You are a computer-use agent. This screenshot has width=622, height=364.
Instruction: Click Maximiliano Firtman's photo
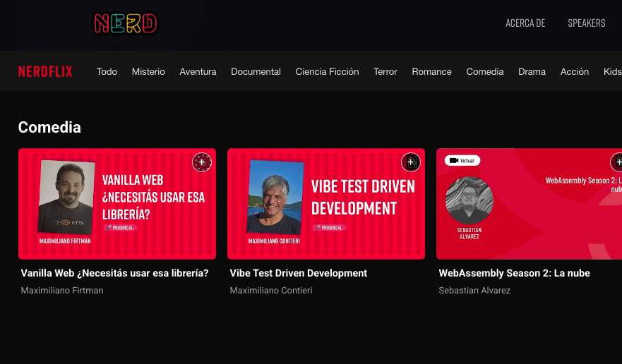[x=66, y=197]
